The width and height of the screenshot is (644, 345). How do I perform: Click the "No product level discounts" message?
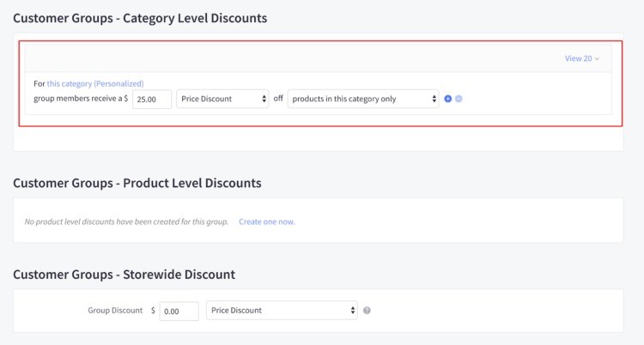pos(126,221)
